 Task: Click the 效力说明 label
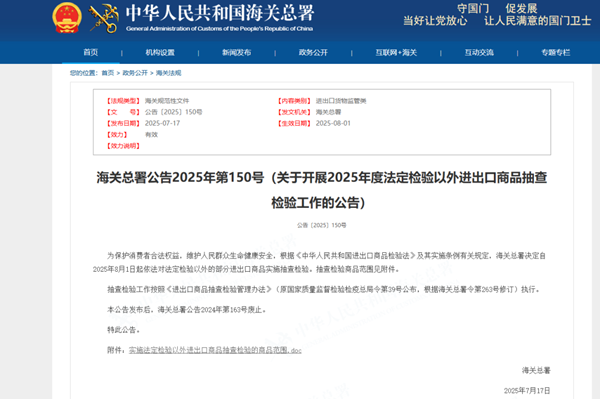123,146
